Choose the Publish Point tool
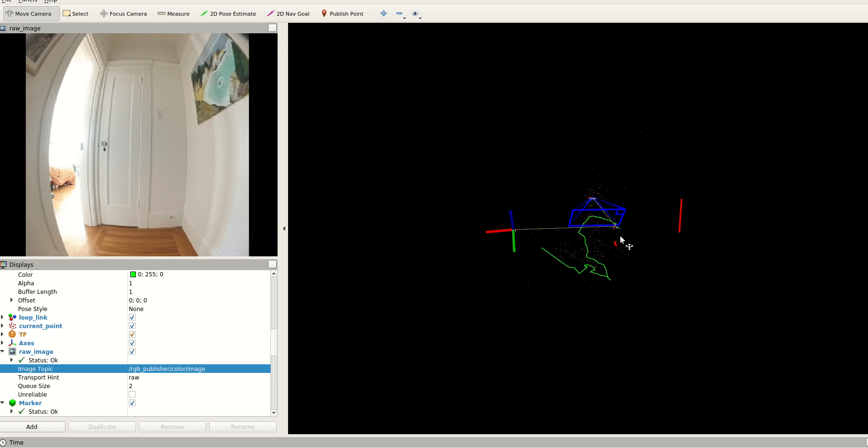This screenshot has height=448, width=868. pos(342,14)
